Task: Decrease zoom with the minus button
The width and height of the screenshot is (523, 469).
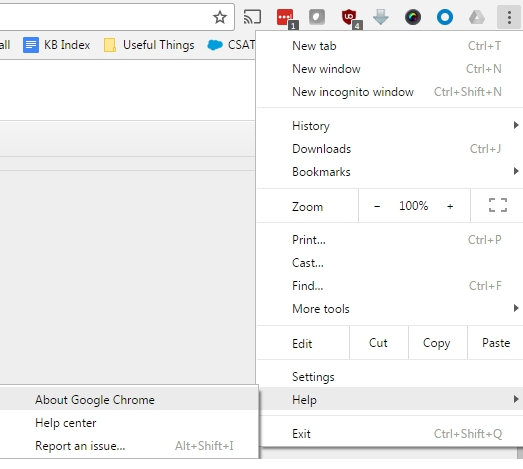Action: point(377,206)
